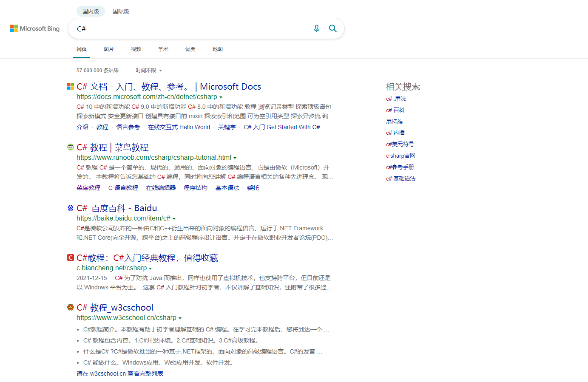The width and height of the screenshot is (588, 382).
Task: Click the runoob result favicon
Action: 71,147
